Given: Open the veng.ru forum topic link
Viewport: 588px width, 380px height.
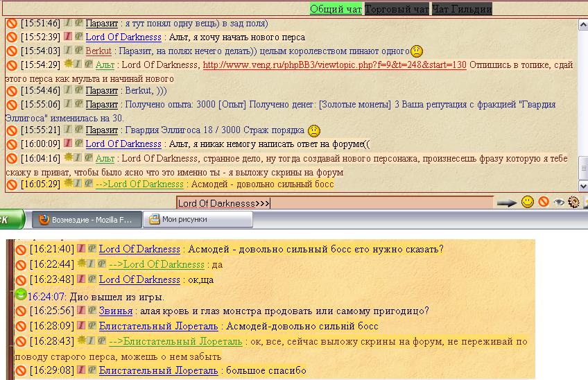Looking at the screenshot, I should point(334,65).
